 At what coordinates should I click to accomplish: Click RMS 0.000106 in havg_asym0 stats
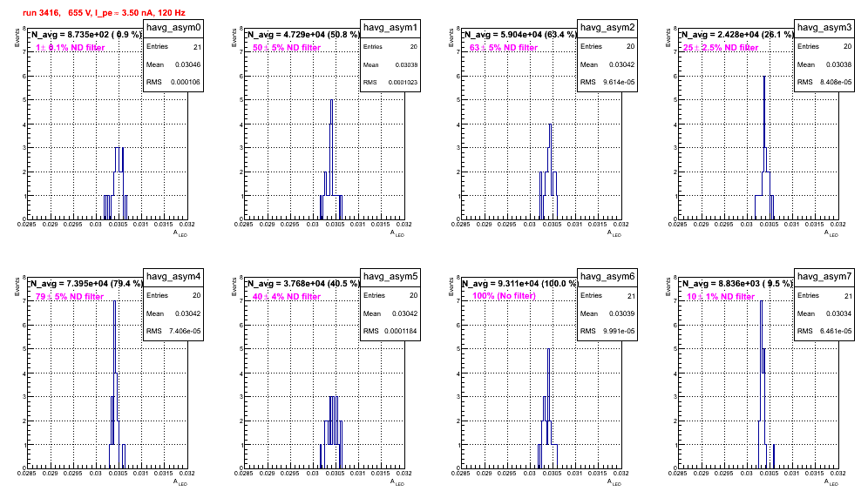point(173,82)
